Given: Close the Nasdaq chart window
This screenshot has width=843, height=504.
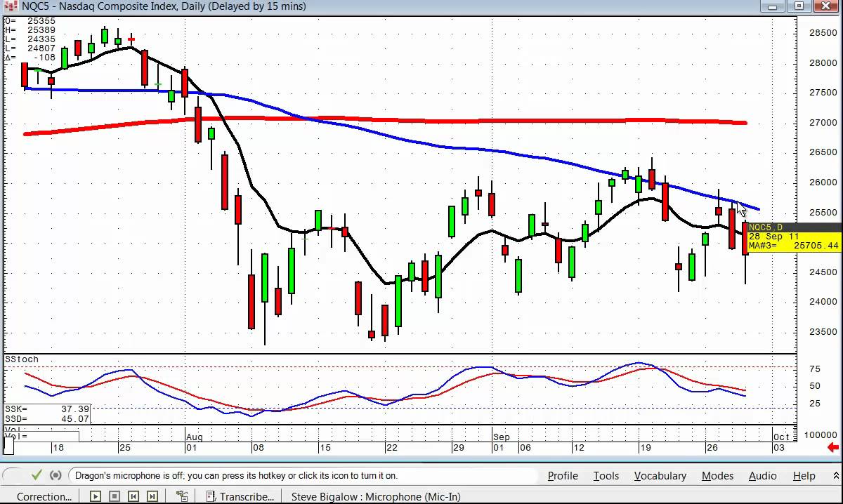Looking at the screenshot, I should (x=826, y=6).
